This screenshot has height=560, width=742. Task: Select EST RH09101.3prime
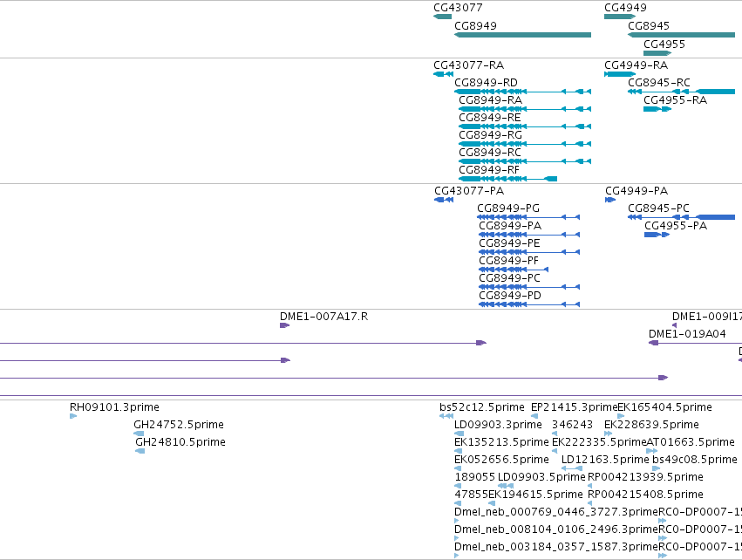pyautogui.click(x=114, y=407)
